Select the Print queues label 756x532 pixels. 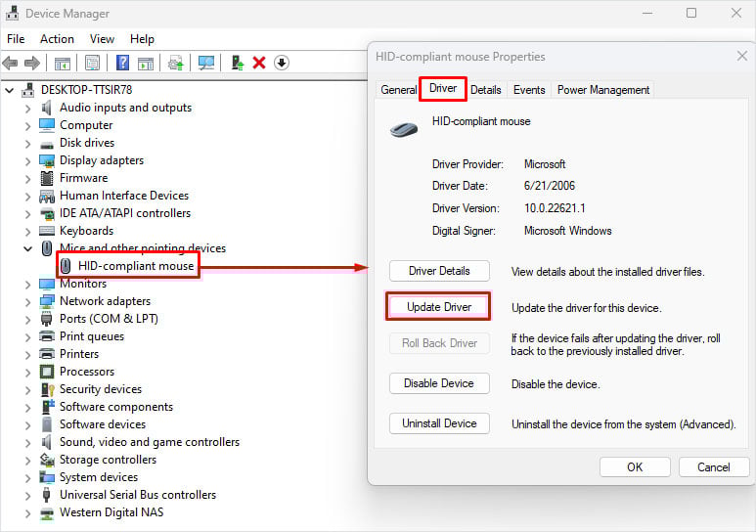[x=92, y=336]
